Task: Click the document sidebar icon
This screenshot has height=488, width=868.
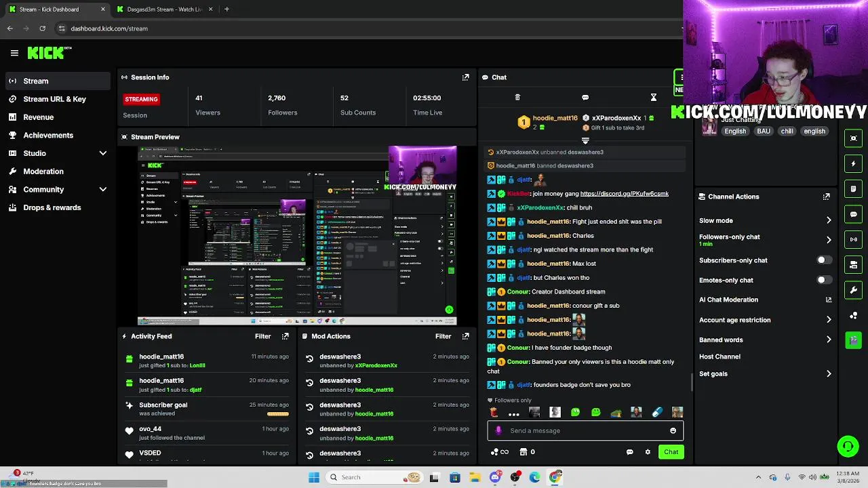Action: click(853, 188)
